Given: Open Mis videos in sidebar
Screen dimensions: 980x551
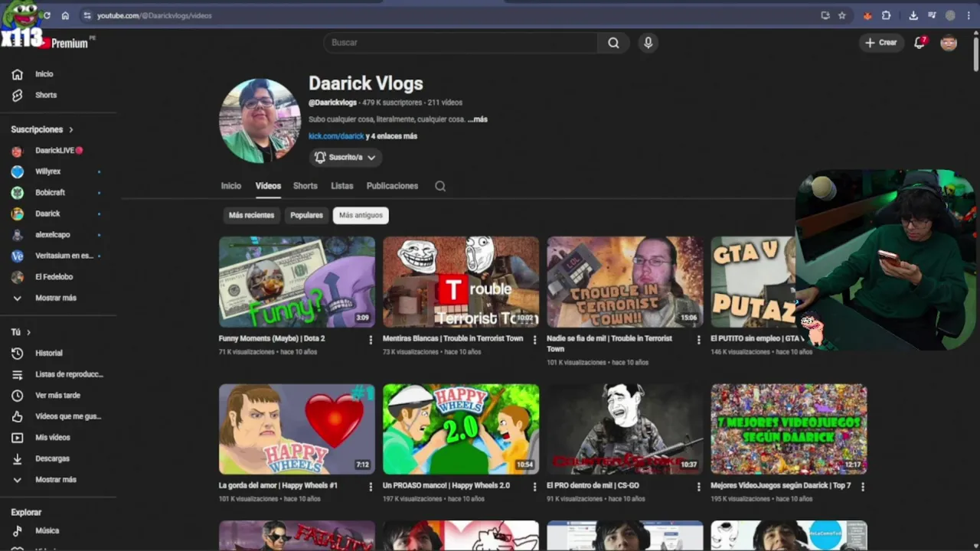Looking at the screenshot, I should pos(52,437).
